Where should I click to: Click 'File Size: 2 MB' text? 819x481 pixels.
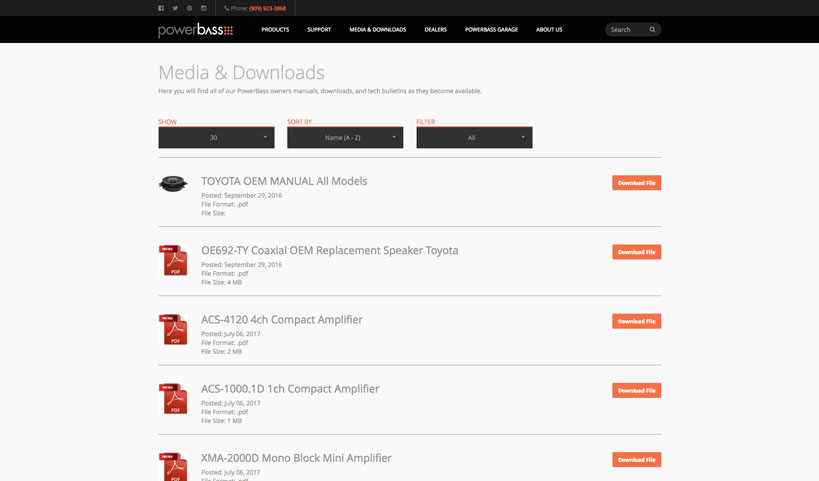coord(221,351)
